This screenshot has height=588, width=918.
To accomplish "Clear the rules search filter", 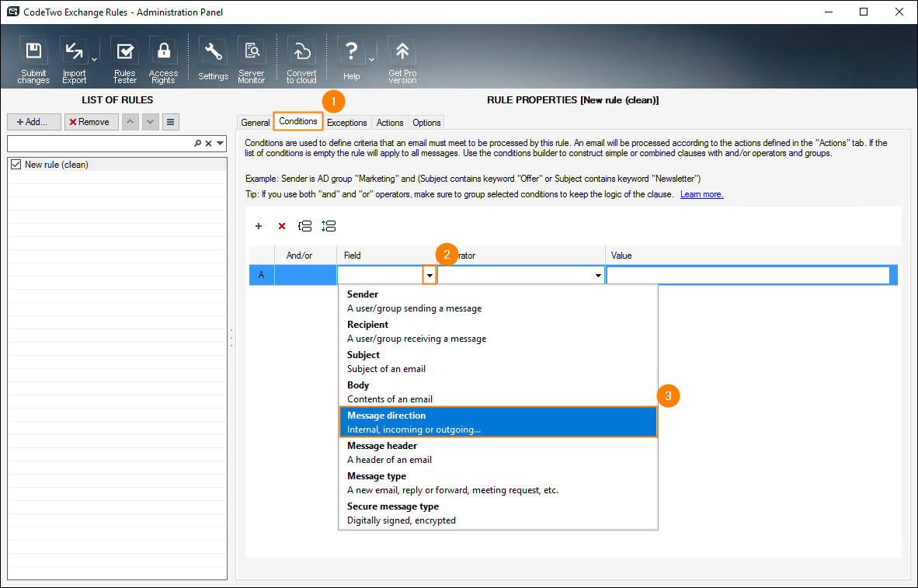I will click(208, 144).
